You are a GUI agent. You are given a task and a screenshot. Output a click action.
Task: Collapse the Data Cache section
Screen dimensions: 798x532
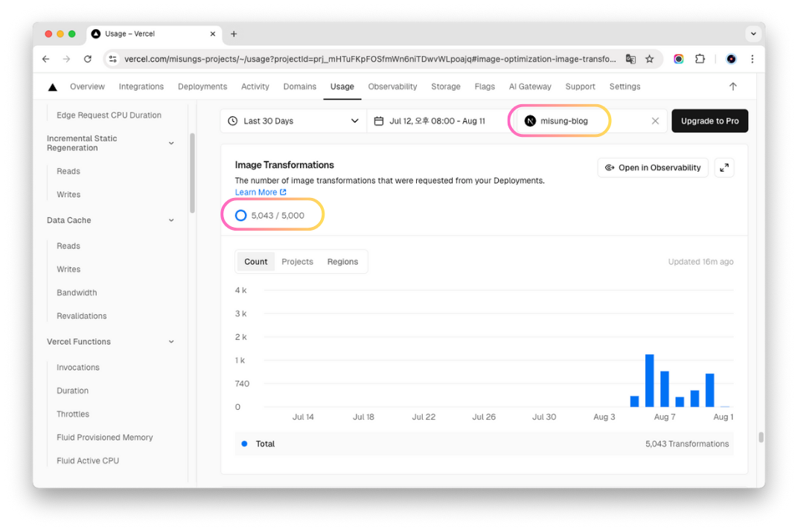click(x=171, y=220)
